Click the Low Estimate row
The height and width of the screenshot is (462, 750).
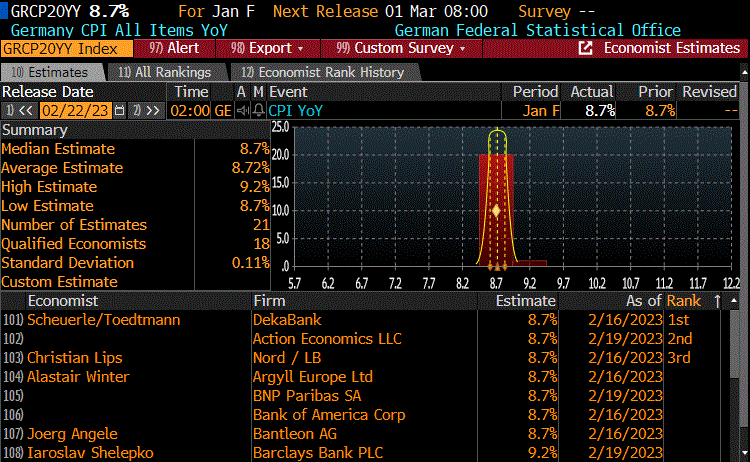[135, 206]
